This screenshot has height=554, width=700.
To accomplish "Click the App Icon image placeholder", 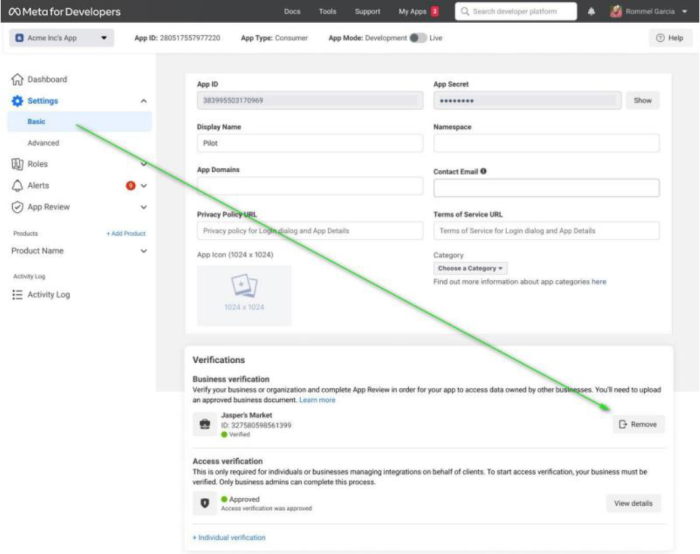I will [244, 295].
